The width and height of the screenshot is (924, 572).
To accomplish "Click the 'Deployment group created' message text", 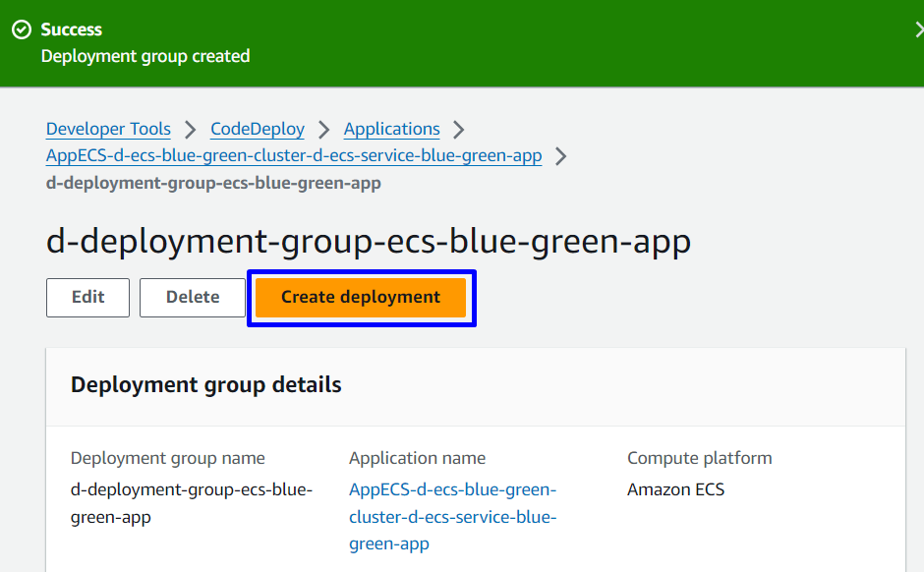I will click(x=145, y=56).
